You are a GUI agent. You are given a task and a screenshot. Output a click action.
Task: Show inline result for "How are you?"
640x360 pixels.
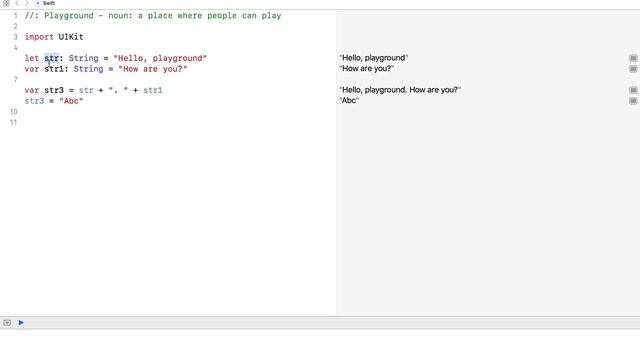633,69
